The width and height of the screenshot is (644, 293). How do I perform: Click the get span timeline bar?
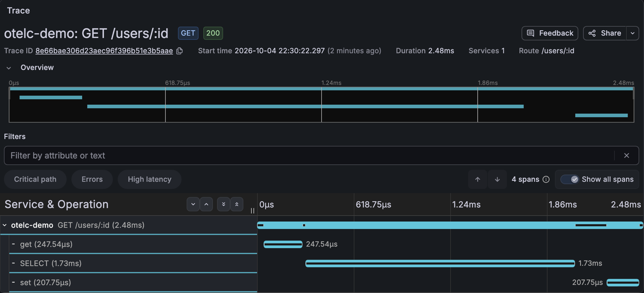pos(283,244)
